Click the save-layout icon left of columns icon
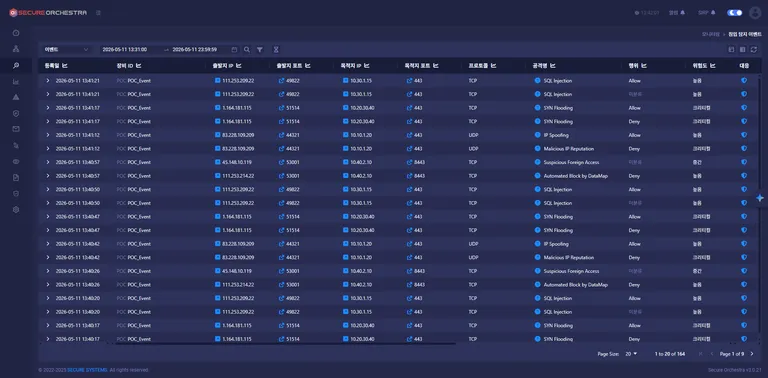This screenshot has height=378, width=768. point(731,49)
